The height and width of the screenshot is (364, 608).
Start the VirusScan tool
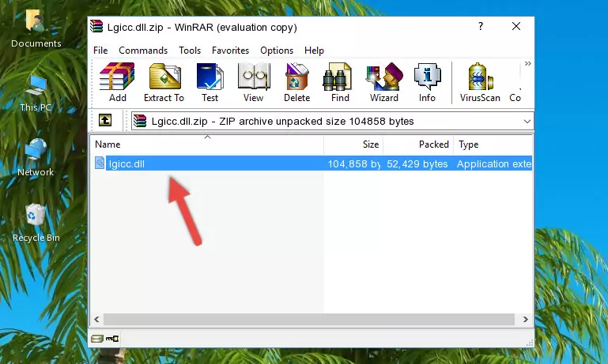[480, 82]
